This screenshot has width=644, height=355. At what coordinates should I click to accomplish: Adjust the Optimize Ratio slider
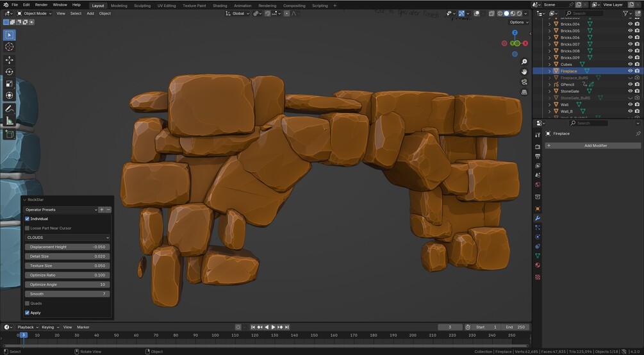(x=67, y=276)
